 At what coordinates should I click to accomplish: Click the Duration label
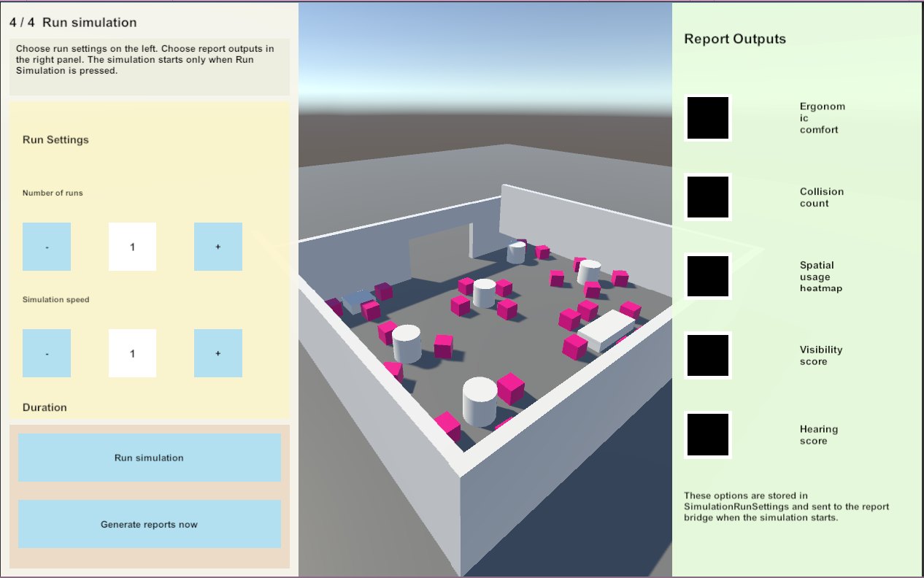[x=45, y=407]
